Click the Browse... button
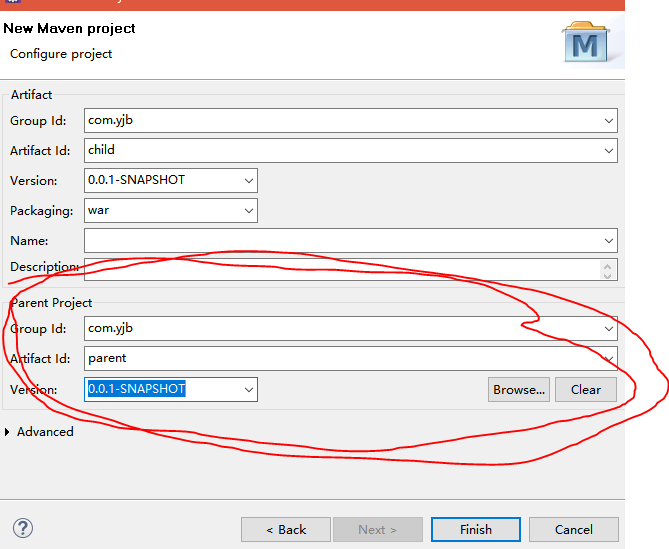The height and width of the screenshot is (549, 669). pyautogui.click(x=519, y=389)
